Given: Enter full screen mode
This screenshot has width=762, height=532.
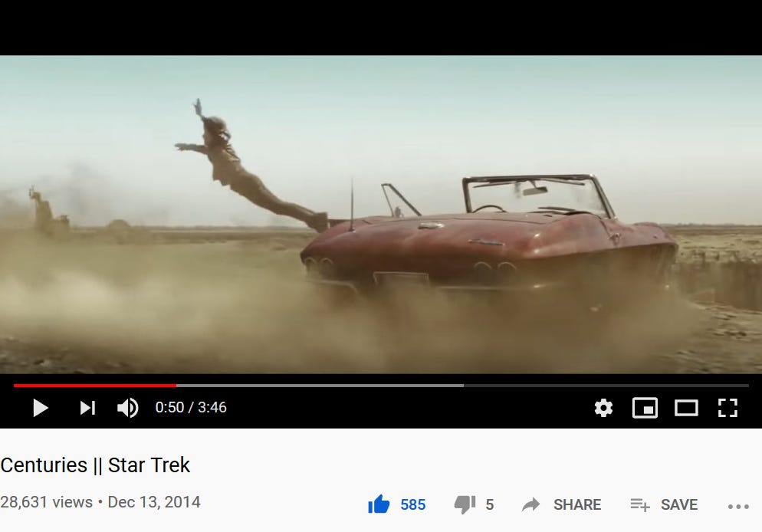Looking at the screenshot, I should [x=728, y=408].
